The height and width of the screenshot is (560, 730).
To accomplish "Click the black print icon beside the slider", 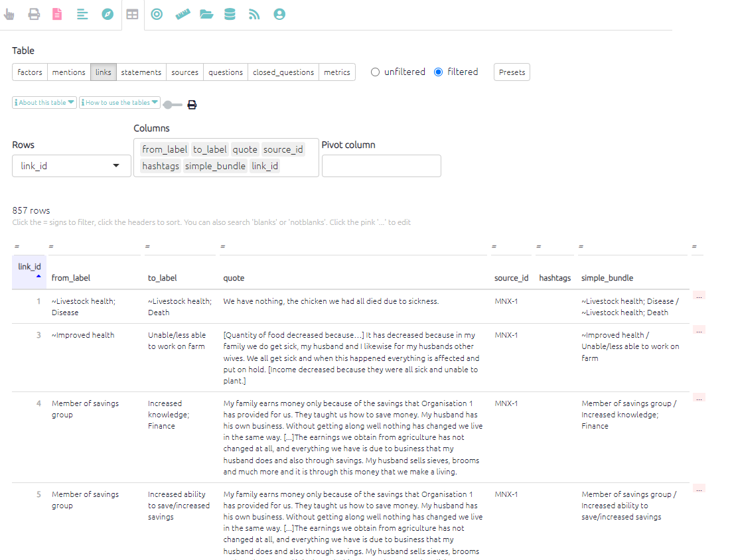I will pyautogui.click(x=192, y=105).
